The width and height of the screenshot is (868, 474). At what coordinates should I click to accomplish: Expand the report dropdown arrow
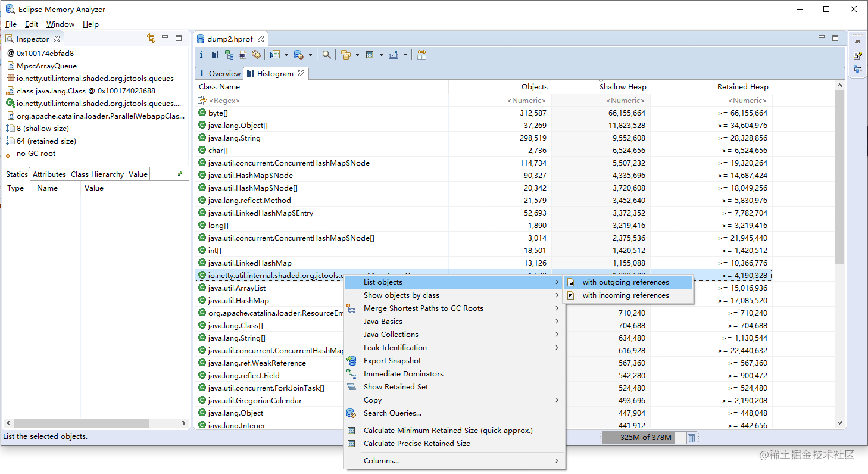[286, 55]
